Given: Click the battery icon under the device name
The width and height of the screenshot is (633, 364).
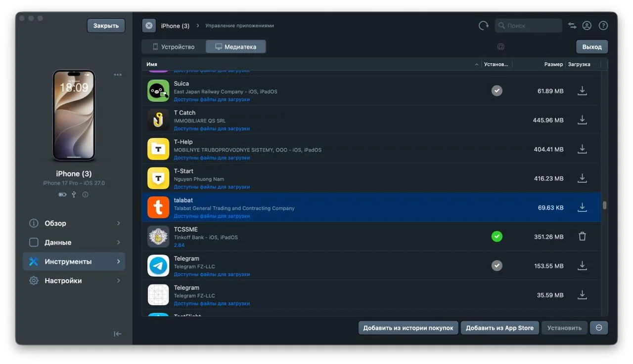Looking at the screenshot, I should [x=62, y=195].
